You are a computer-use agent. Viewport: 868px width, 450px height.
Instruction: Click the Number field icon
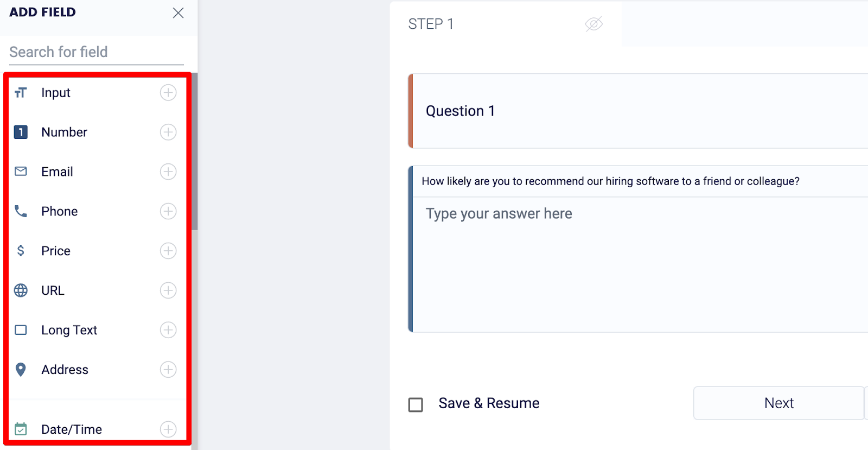point(21,132)
